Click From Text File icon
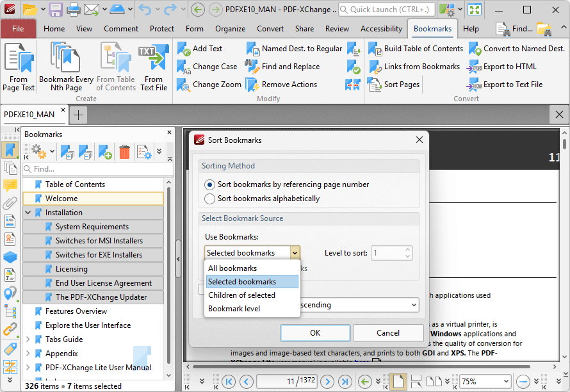Screen dimensions: 570x392 [x=154, y=67]
